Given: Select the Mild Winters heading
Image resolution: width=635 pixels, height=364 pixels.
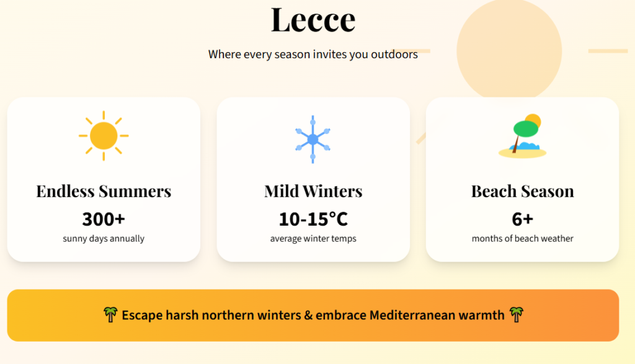Looking at the screenshot, I should 313,191.
